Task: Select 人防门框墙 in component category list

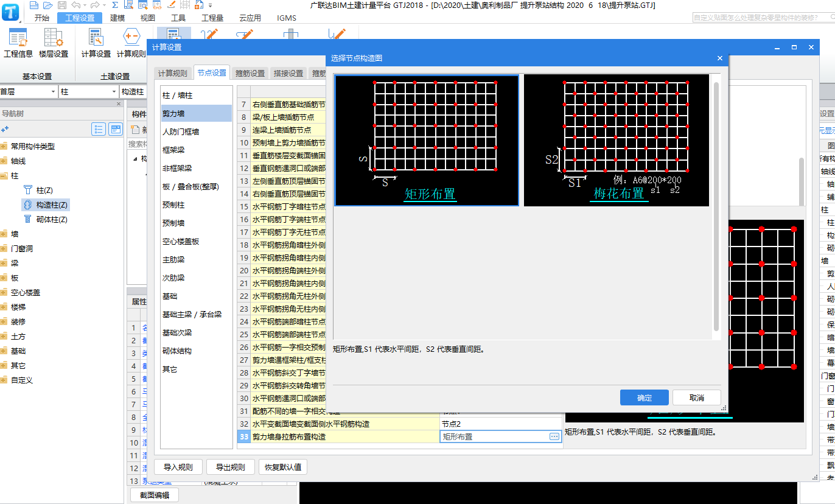Action: click(196, 131)
